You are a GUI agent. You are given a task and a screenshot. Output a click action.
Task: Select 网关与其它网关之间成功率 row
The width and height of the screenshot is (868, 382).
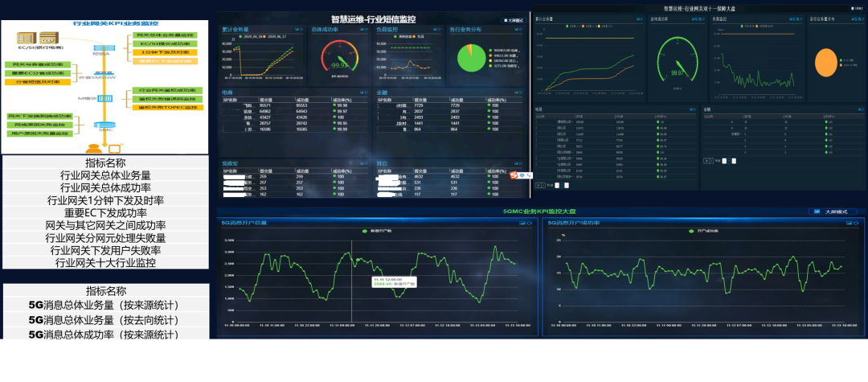(x=106, y=225)
